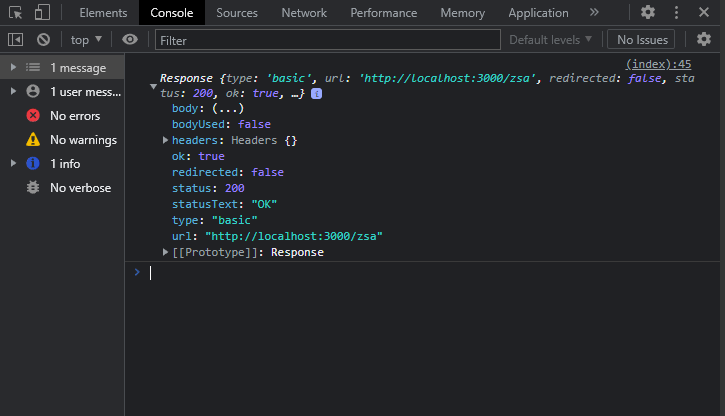The image size is (725, 416).
Task: Open the Default levels dropdown
Action: [550, 40]
